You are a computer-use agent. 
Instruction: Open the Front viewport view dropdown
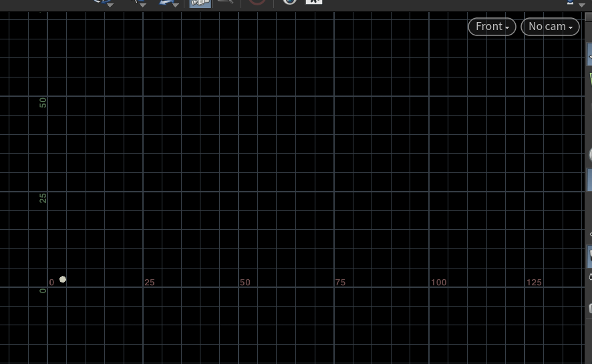click(x=492, y=27)
